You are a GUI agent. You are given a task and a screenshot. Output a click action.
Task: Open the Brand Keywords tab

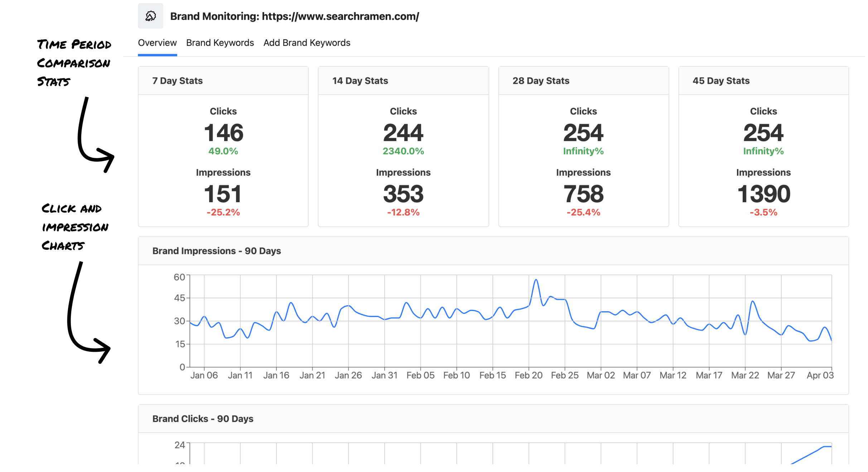click(x=220, y=43)
